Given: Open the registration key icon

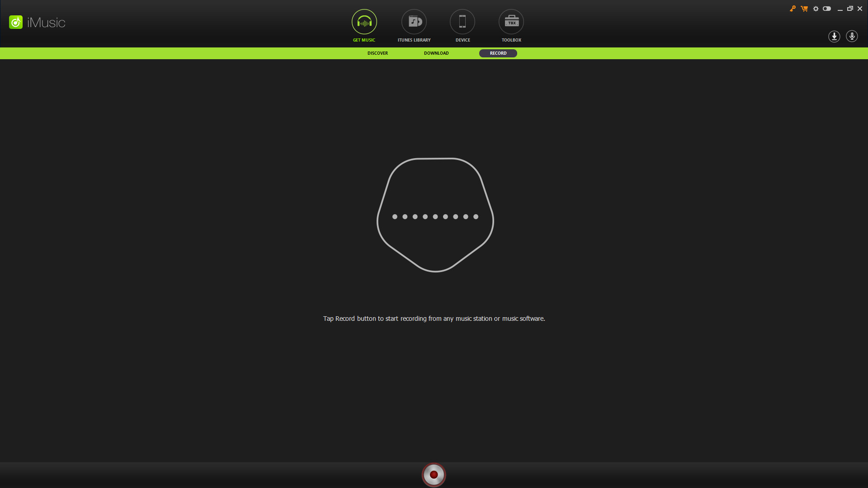Looking at the screenshot, I should coord(793,8).
